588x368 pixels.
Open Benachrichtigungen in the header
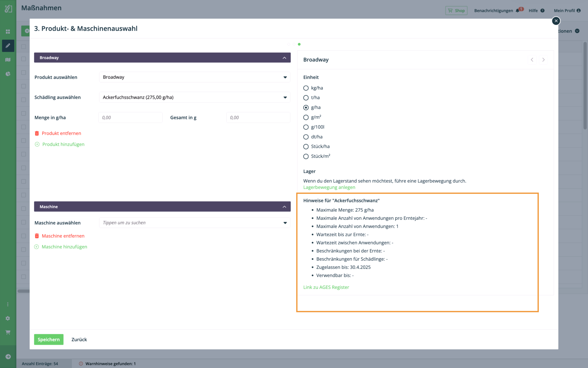click(493, 10)
